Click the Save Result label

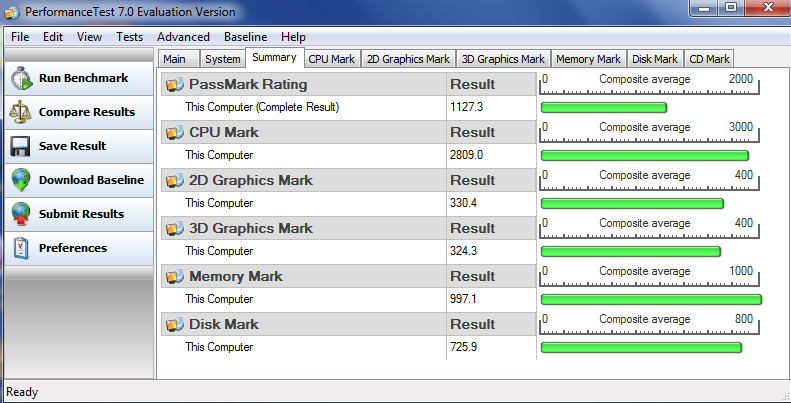[73, 146]
